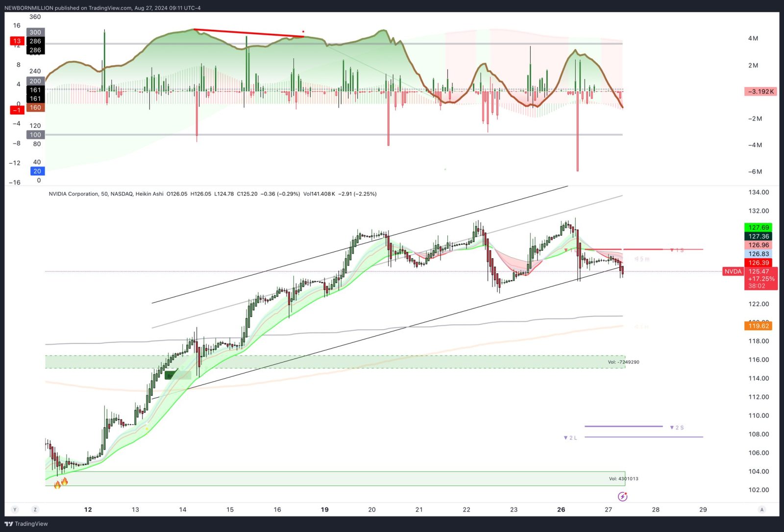Click the NVIDIA Corporation chart title text
This screenshot has width=784, height=532.
click(x=73, y=194)
